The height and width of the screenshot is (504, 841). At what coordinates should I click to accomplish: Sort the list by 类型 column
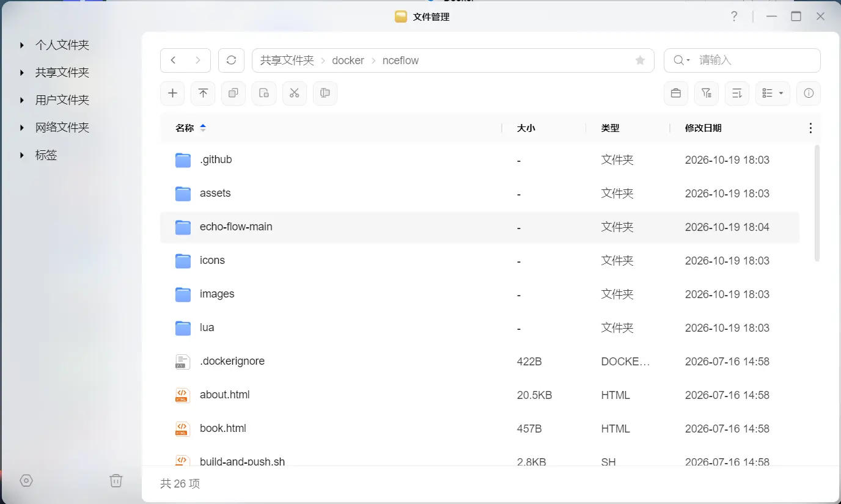tap(610, 128)
